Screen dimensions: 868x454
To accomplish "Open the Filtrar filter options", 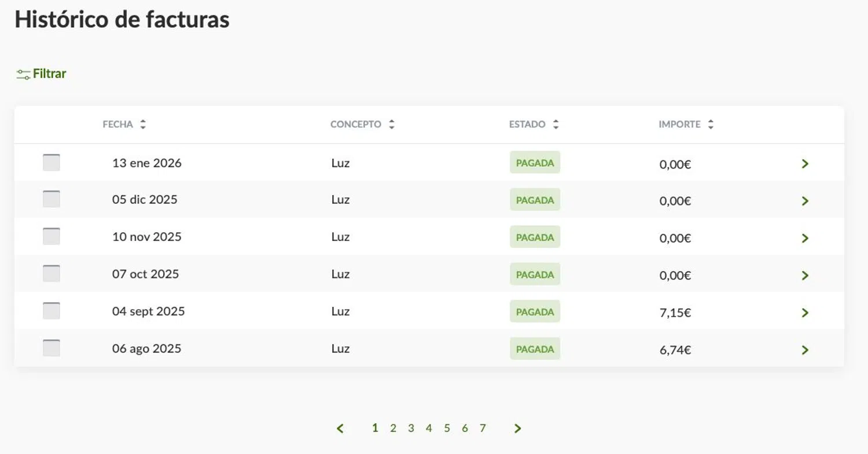I will [42, 74].
